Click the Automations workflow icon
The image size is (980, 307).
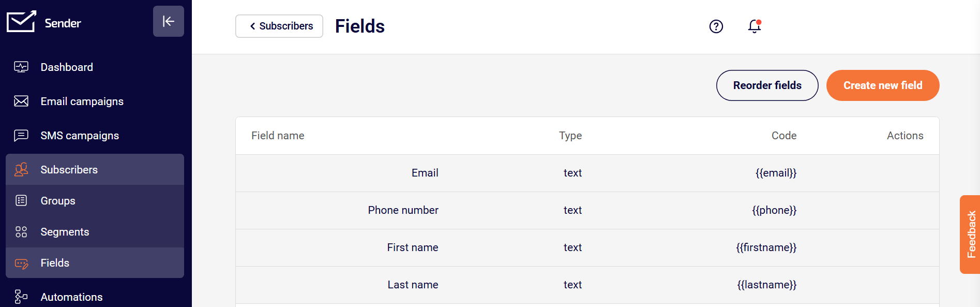click(21, 297)
